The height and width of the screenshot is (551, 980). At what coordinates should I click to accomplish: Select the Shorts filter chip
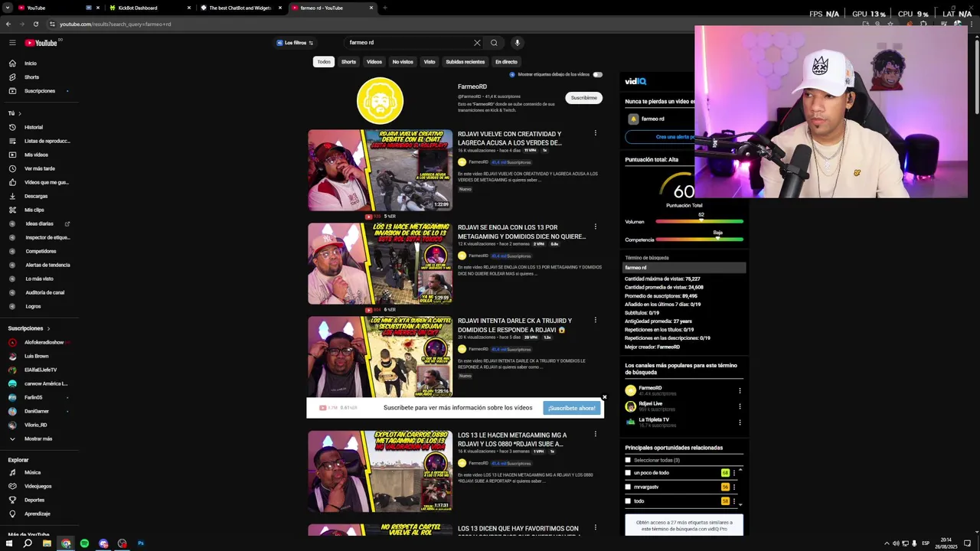[x=348, y=62]
